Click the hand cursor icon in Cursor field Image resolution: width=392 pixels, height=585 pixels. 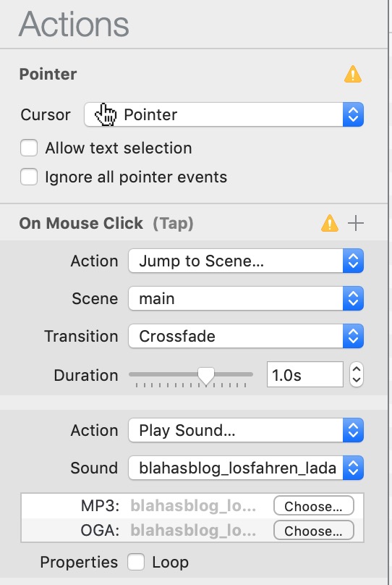pyautogui.click(x=106, y=114)
